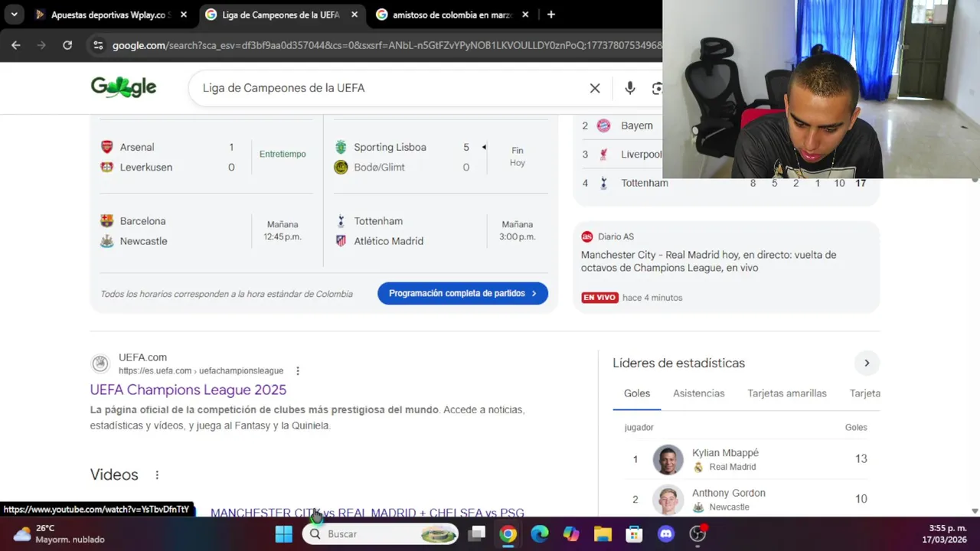Open Microsoft Store from taskbar
Image resolution: width=980 pixels, height=551 pixels.
click(634, 534)
